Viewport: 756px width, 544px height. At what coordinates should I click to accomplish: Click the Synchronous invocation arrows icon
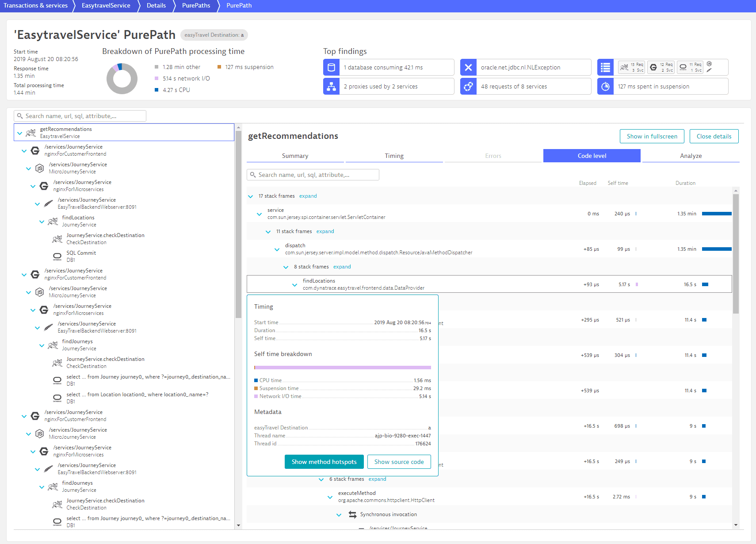[352, 514]
